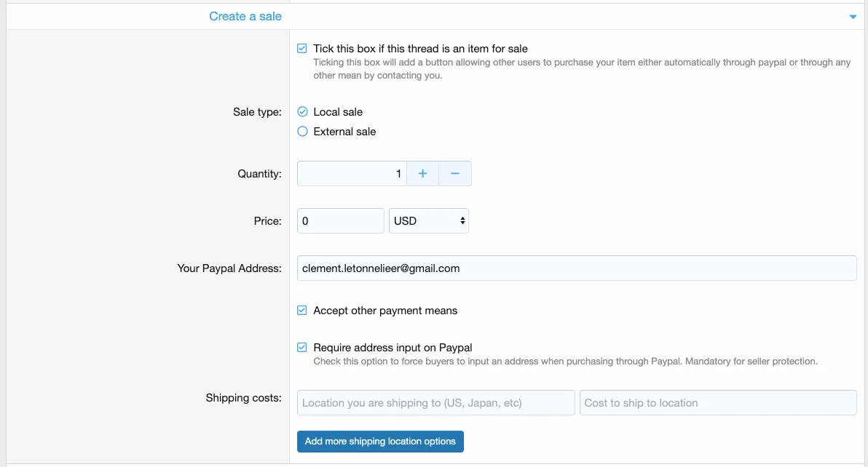Viewport: 868px width, 467px height.
Task: Choose the External sale radio option
Action: (x=303, y=132)
